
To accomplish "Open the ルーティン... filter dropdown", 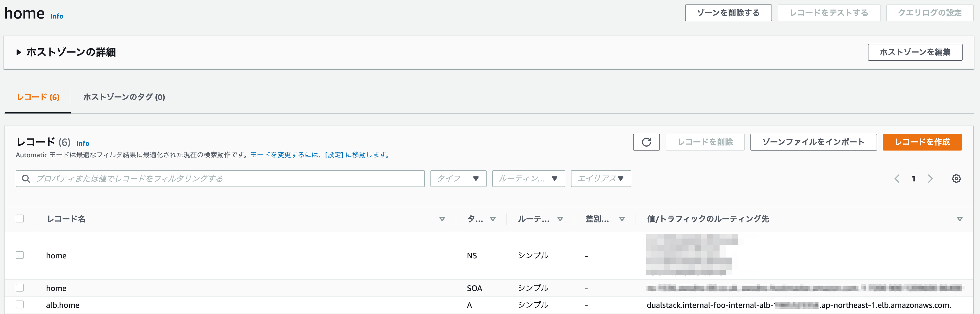I will pyautogui.click(x=528, y=179).
